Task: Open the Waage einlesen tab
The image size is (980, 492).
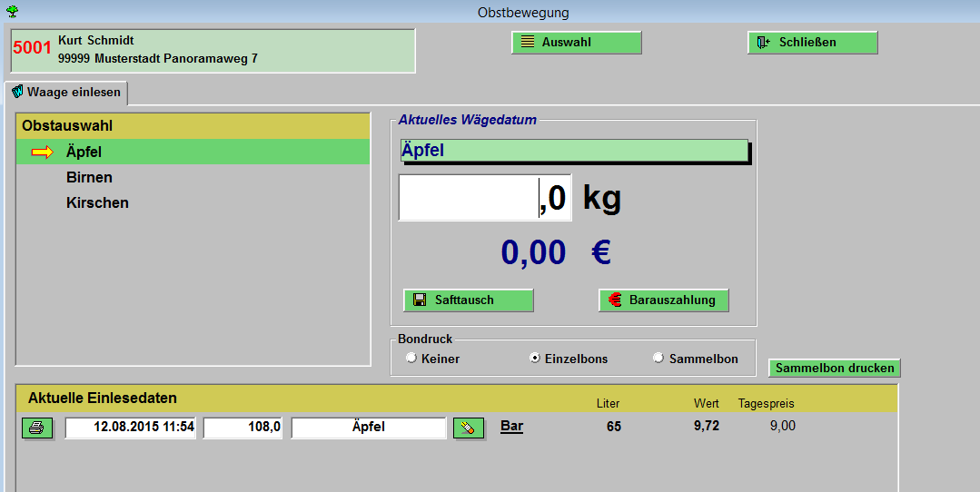Action: coord(66,93)
